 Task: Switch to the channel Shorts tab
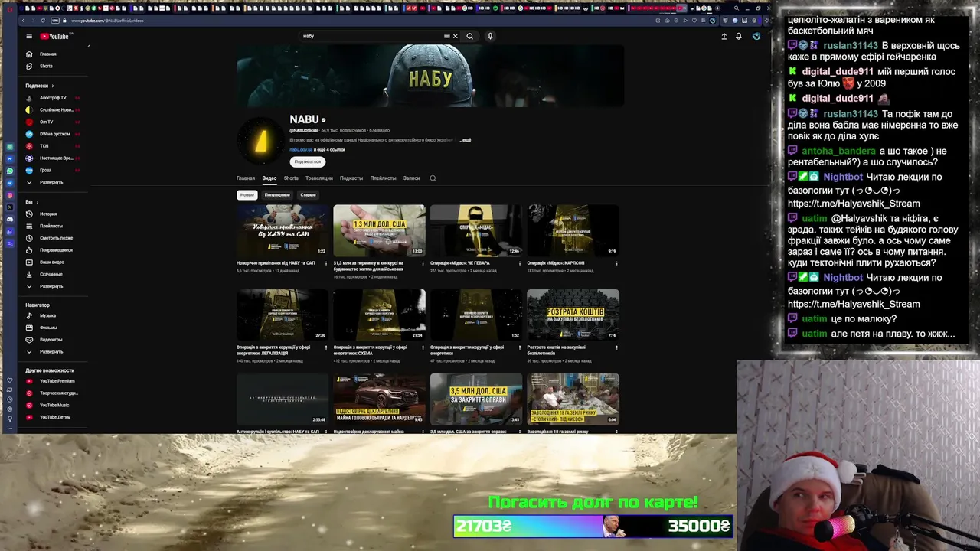291,178
